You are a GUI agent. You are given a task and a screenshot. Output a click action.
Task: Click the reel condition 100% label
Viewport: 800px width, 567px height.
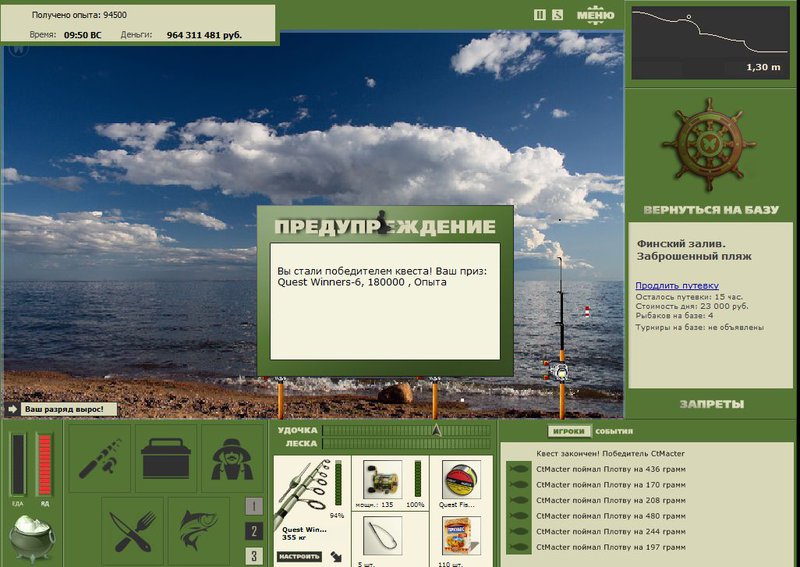point(415,505)
